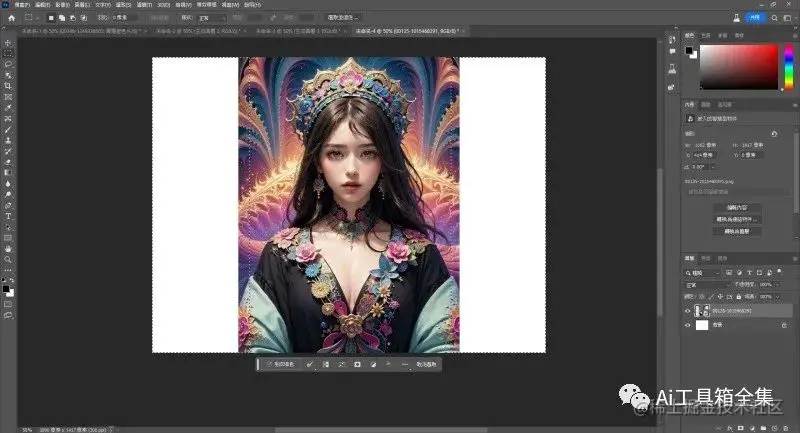Go to the Home screen icon

pyautogui.click(x=11, y=18)
